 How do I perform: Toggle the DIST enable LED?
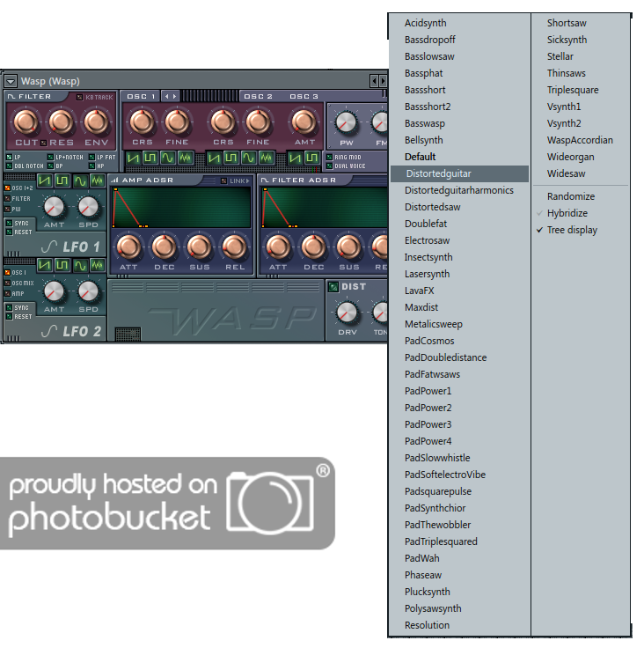click(333, 287)
